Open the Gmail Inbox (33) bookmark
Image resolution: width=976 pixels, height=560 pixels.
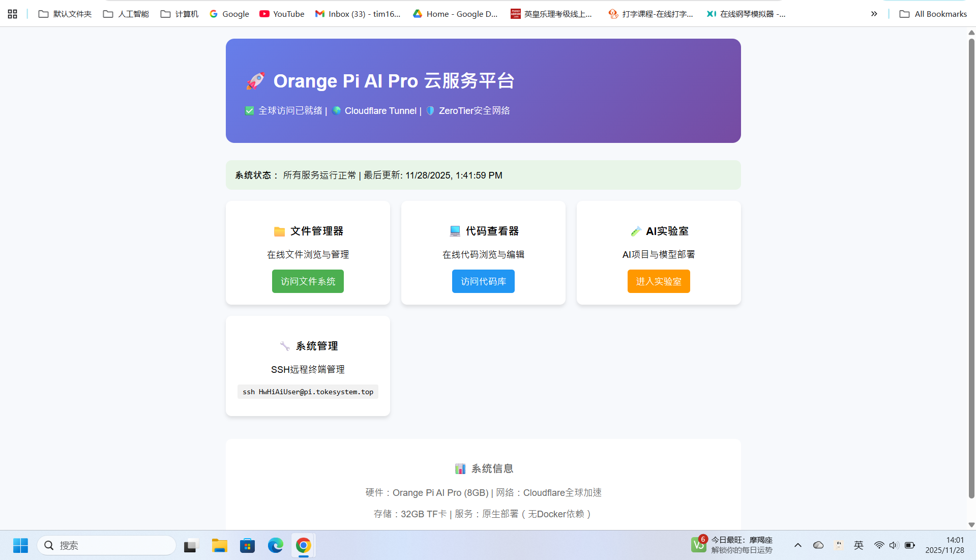pyautogui.click(x=358, y=14)
